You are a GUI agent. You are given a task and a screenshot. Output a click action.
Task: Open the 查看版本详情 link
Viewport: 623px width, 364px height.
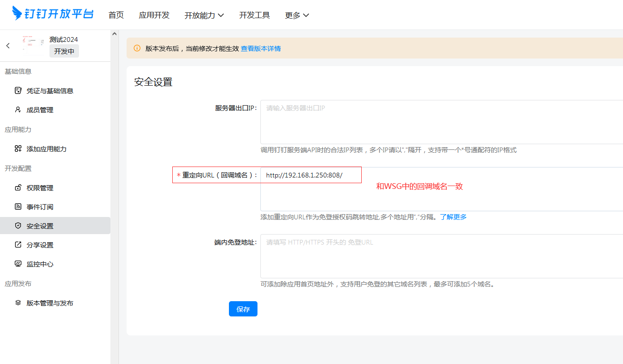[261, 49]
